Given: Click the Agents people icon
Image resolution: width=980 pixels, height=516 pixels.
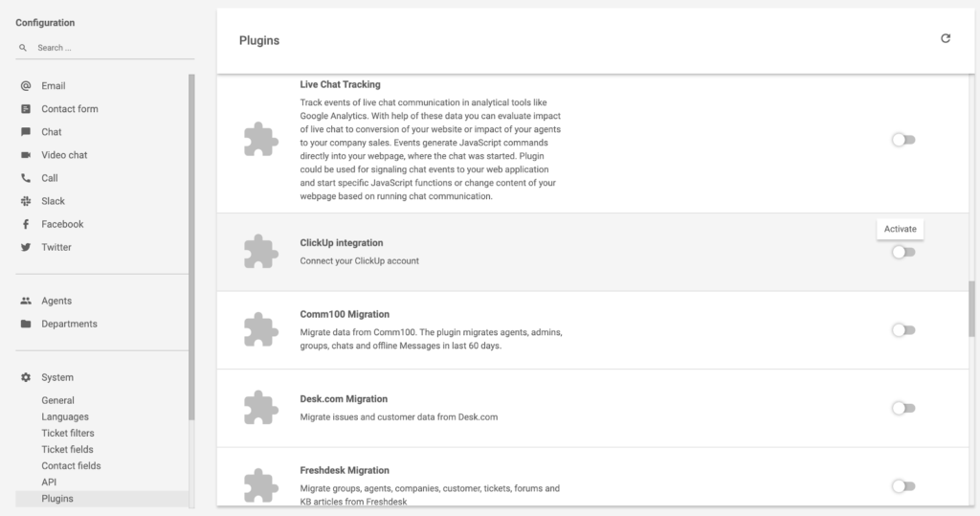Looking at the screenshot, I should (26, 301).
